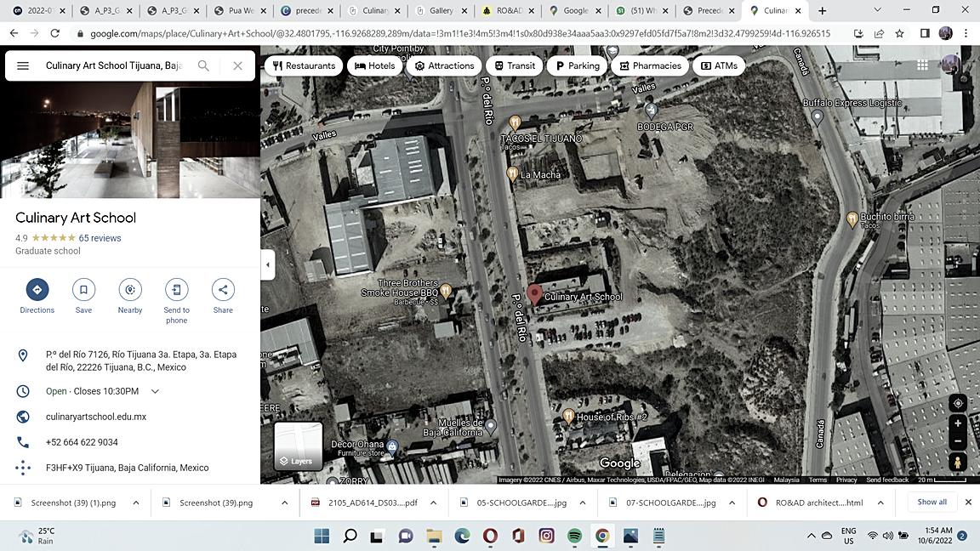Switch to the Gallery browser tab

click(x=440, y=11)
